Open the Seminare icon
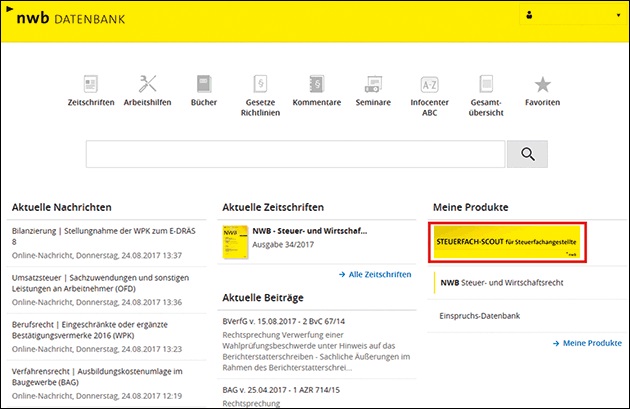Image resolution: width=630 pixels, height=409 pixels. [372, 85]
